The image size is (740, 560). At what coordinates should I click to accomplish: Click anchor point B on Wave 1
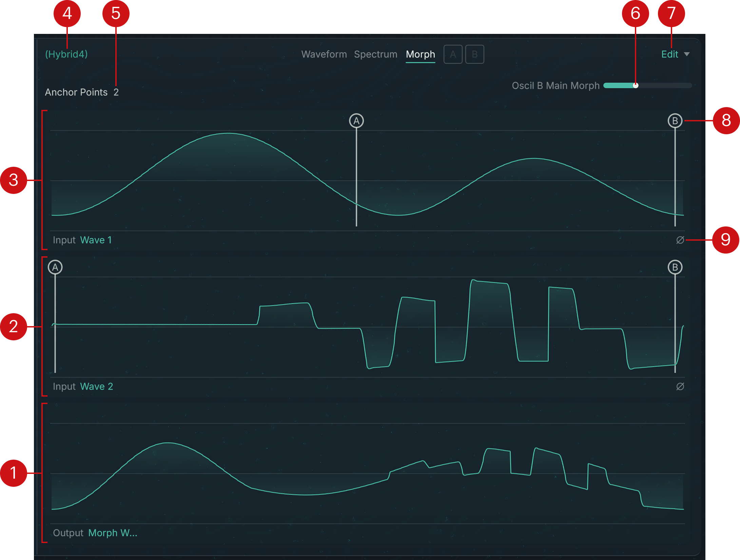(675, 121)
